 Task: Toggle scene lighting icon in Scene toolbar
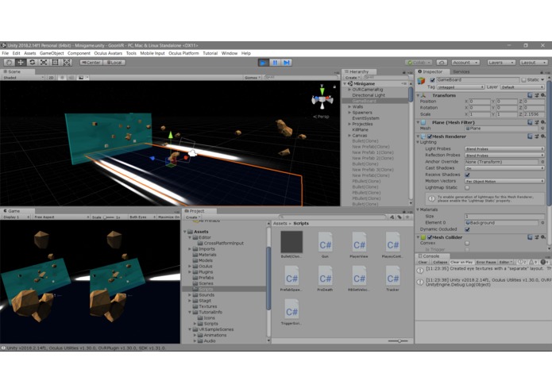(x=62, y=77)
